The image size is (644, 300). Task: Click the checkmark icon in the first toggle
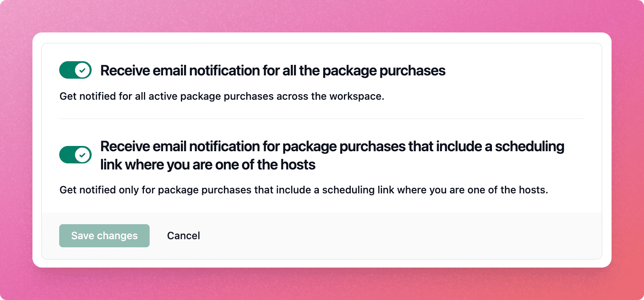tap(83, 70)
